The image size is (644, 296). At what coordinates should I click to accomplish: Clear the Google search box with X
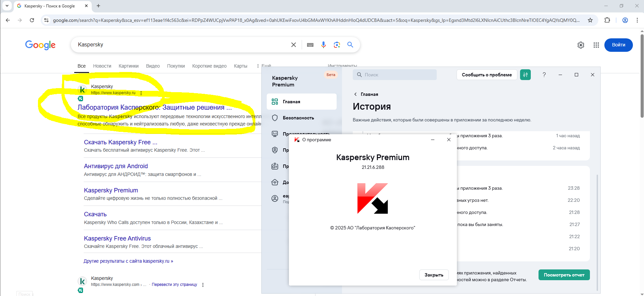coord(294,45)
